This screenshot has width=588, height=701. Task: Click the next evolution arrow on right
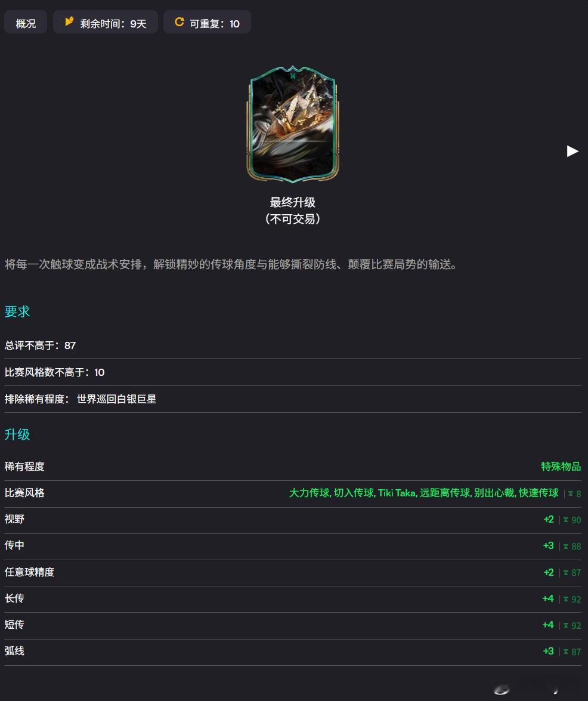(x=572, y=151)
